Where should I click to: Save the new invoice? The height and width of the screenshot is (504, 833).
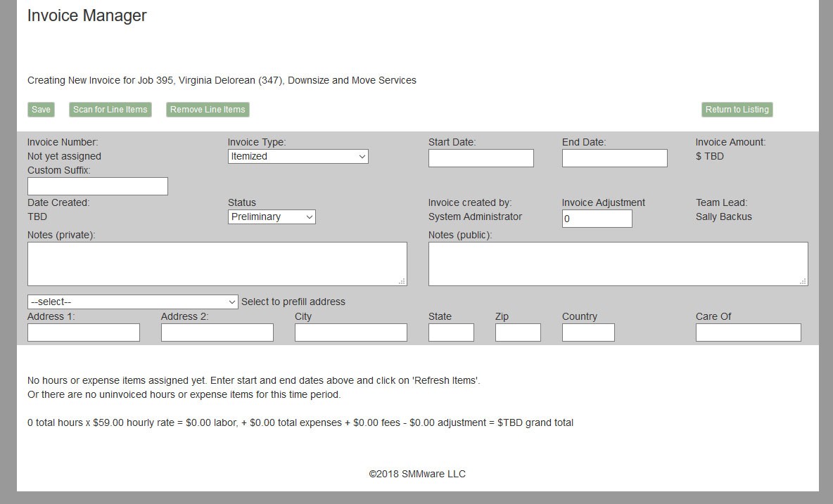(41, 109)
